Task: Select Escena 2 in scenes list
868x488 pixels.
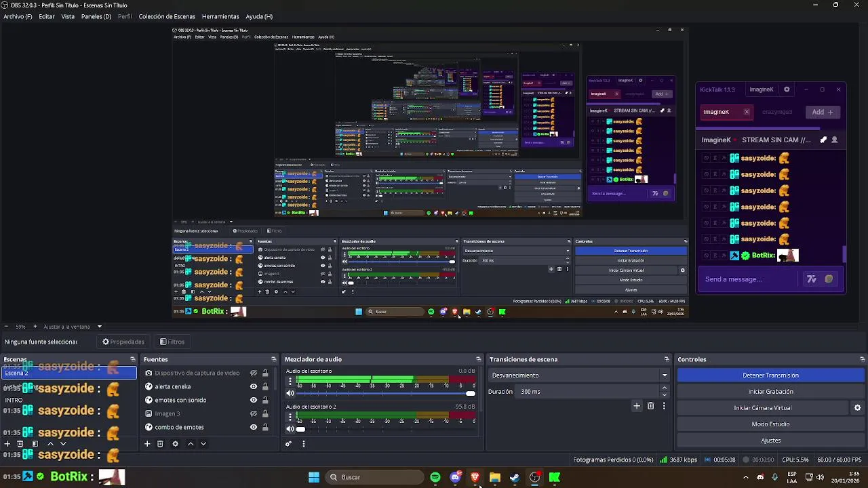Action: pyautogui.click(x=69, y=373)
